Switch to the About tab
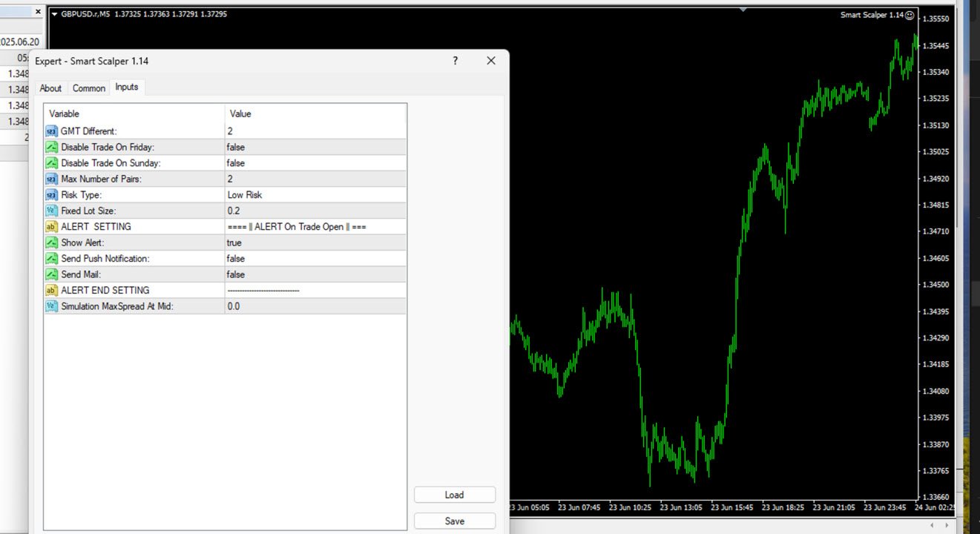 pyautogui.click(x=50, y=88)
